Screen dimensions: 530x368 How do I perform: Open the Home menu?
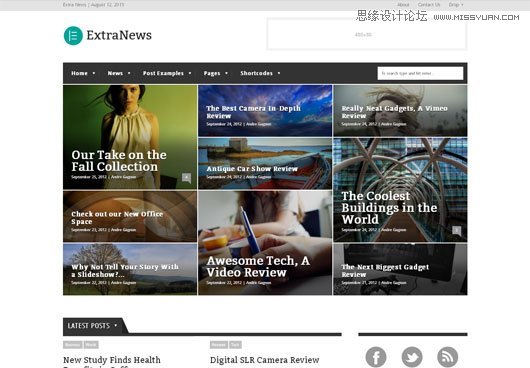79,73
